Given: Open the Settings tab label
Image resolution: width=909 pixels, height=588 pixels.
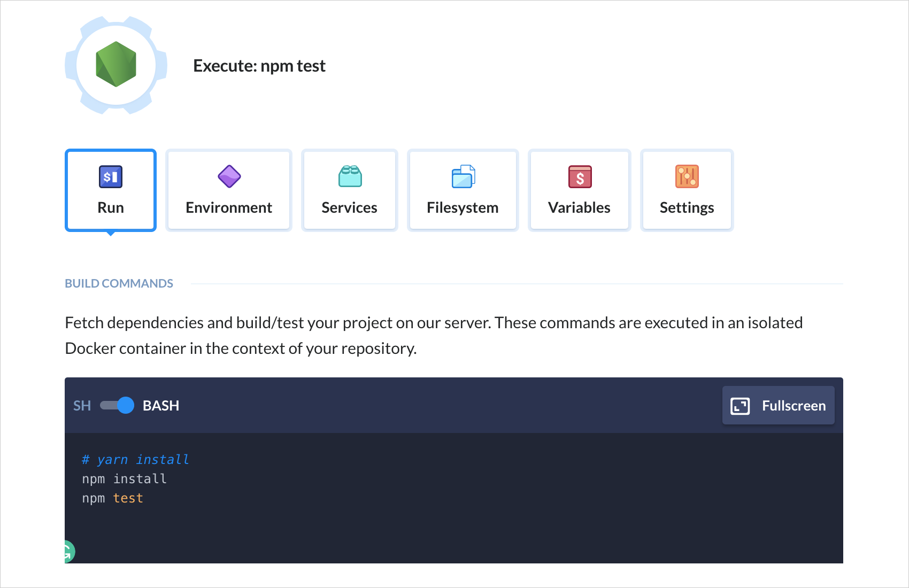Looking at the screenshot, I should [687, 208].
